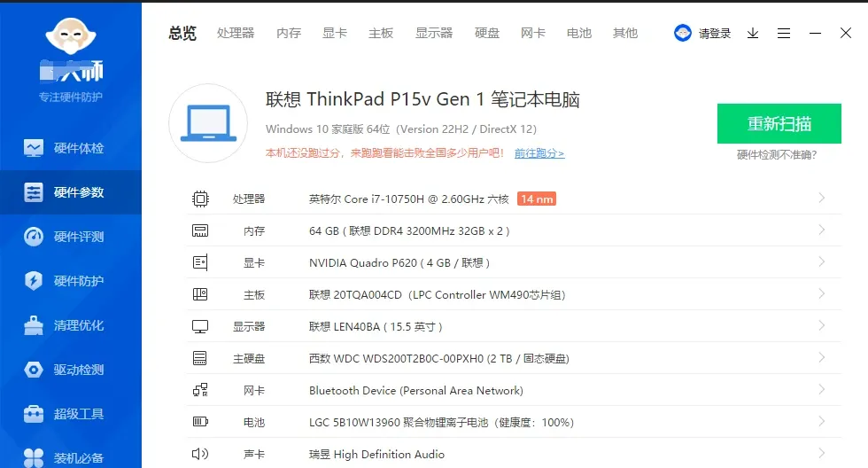The image size is (868, 468).
Task: Click text 英特尔 Core i7-10750H @ 2.60GHz 六核
Action: [x=408, y=199]
